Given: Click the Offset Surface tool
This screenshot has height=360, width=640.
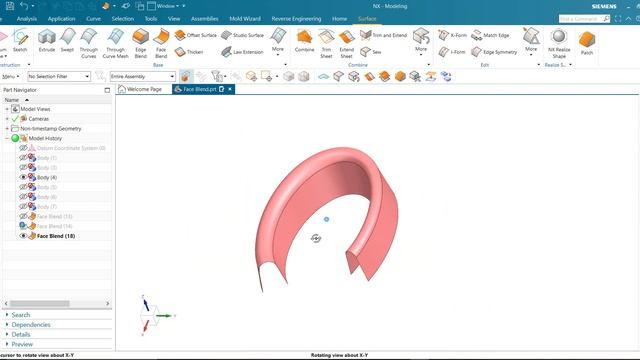Looking at the screenshot, I should (196, 35).
